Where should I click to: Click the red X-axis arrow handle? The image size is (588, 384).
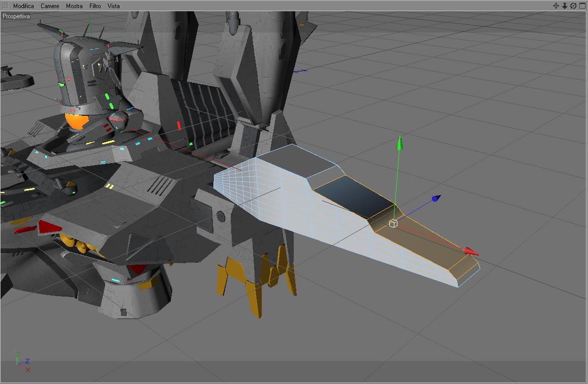click(x=472, y=251)
